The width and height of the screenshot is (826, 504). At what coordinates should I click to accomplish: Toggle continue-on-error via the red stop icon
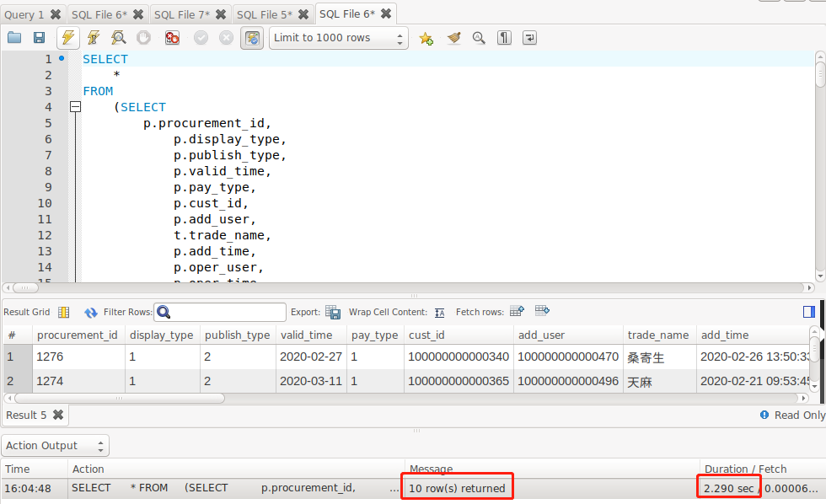point(172,37)
